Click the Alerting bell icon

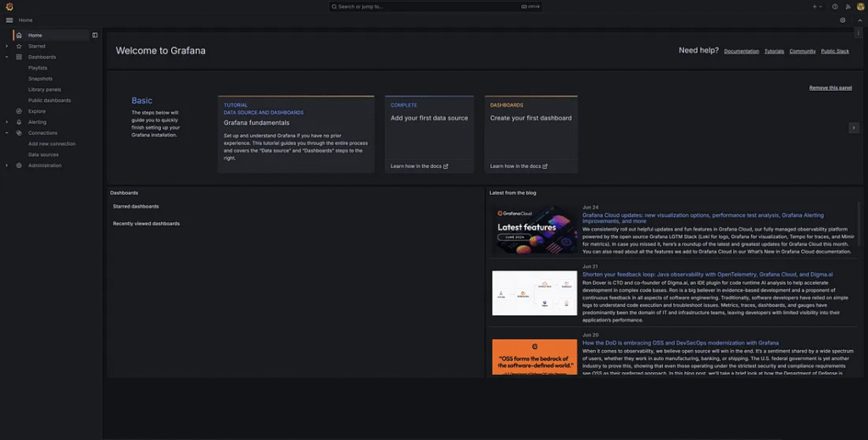(19, 122)
